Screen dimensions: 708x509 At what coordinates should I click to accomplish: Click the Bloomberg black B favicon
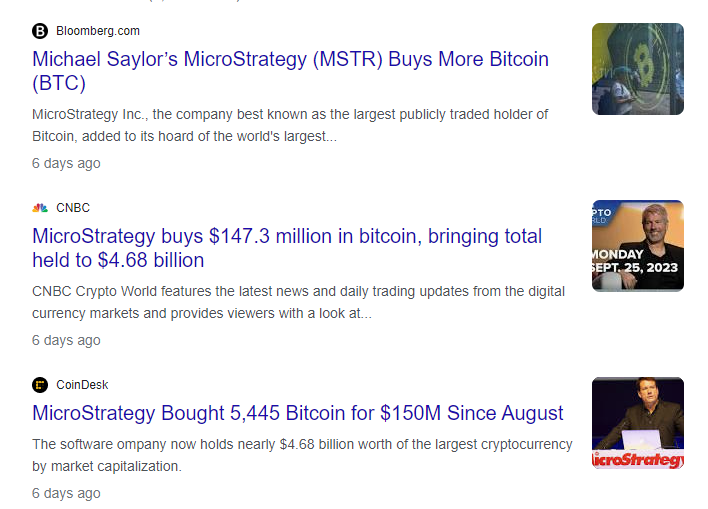pyautogui.click(x=40, y=31)
